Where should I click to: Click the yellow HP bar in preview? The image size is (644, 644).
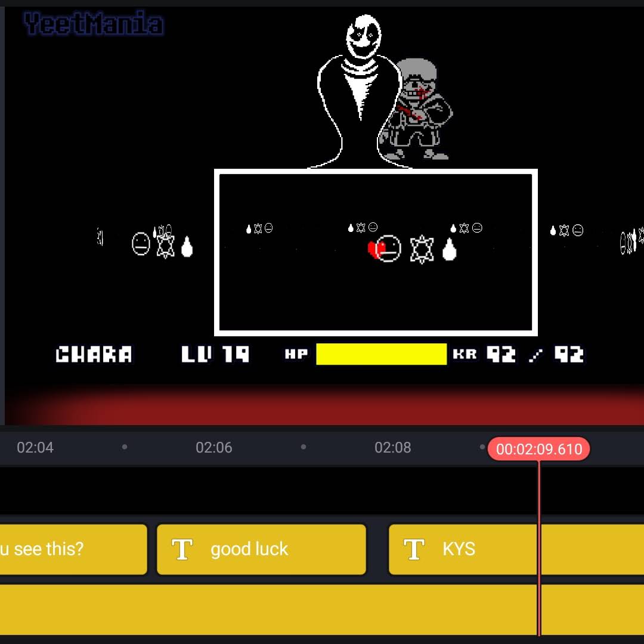pyautogui.click(x=381, y=354)
